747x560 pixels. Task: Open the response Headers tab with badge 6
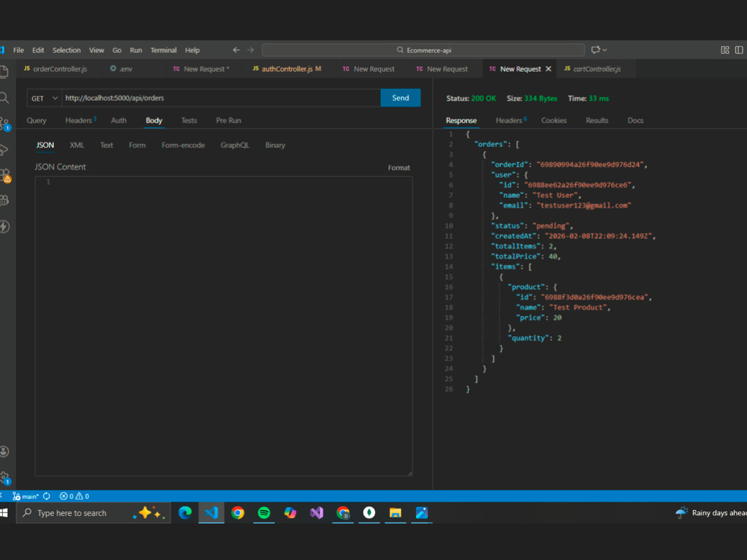(x=511, y=120)
